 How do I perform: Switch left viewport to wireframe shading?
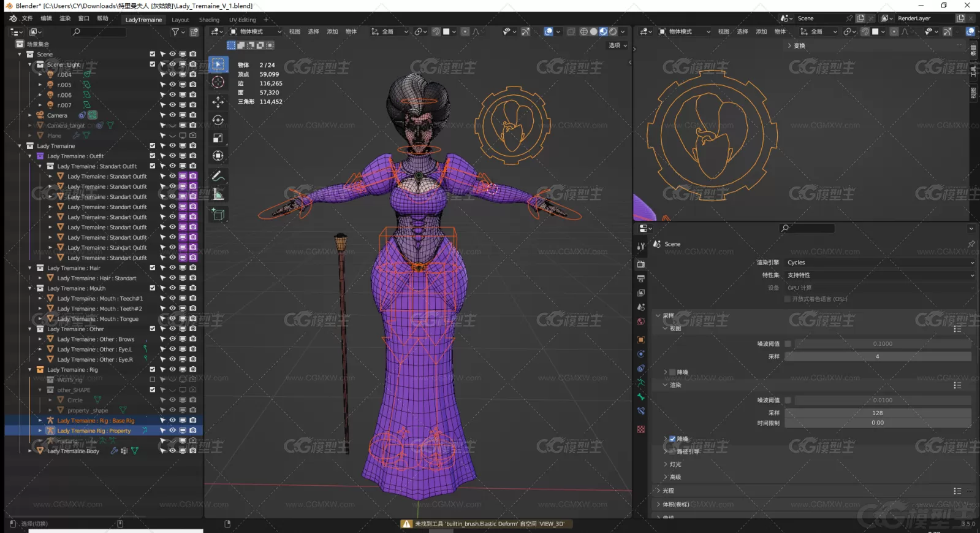583,31
